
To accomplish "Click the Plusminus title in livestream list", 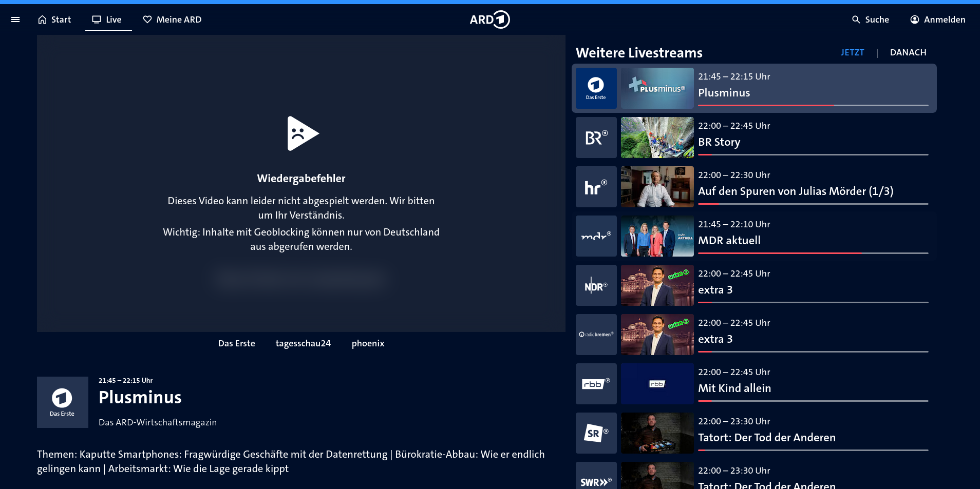I will click(x=724, y=93).
